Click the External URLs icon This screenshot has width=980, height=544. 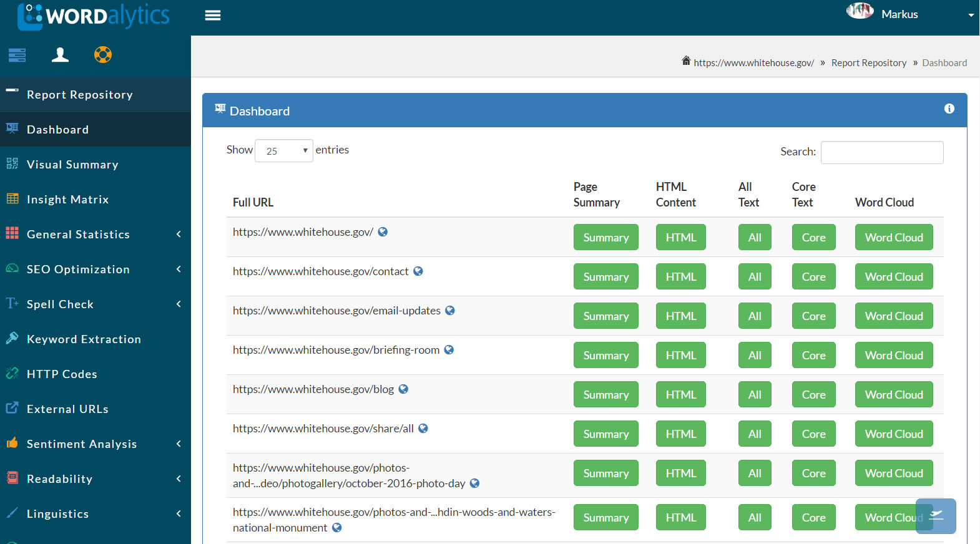pos(12,407)
